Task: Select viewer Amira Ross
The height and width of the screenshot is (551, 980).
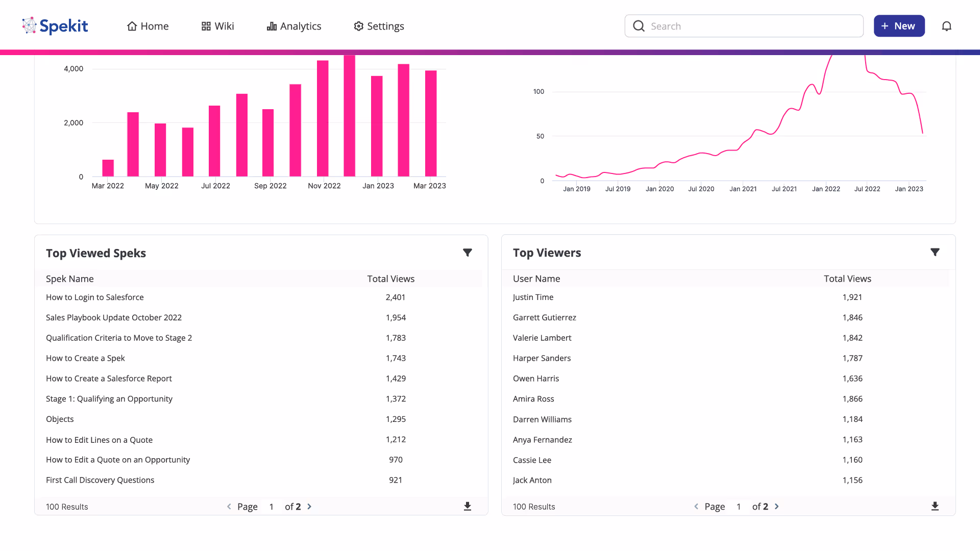Action: [533, 399]
